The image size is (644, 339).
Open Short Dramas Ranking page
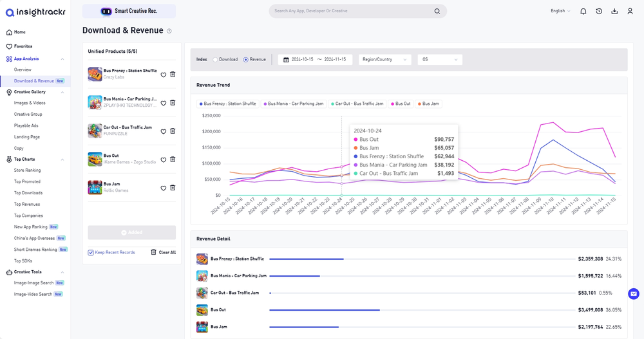pos(35,250)
